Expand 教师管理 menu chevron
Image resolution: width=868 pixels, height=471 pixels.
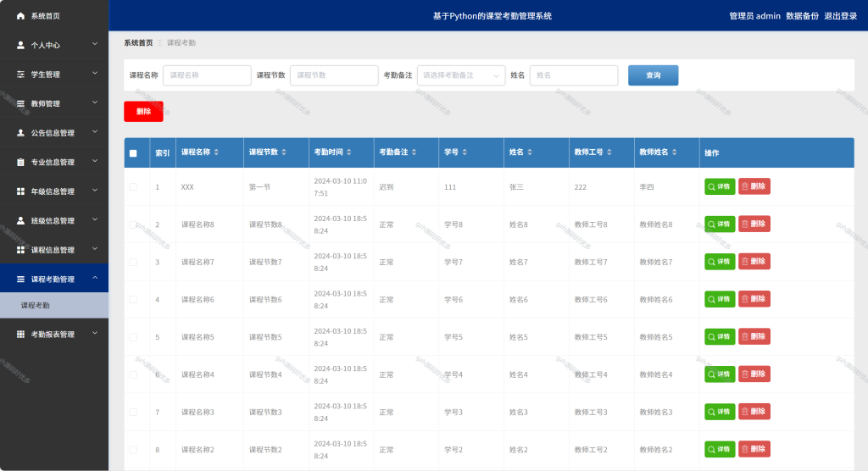(95, 103)
